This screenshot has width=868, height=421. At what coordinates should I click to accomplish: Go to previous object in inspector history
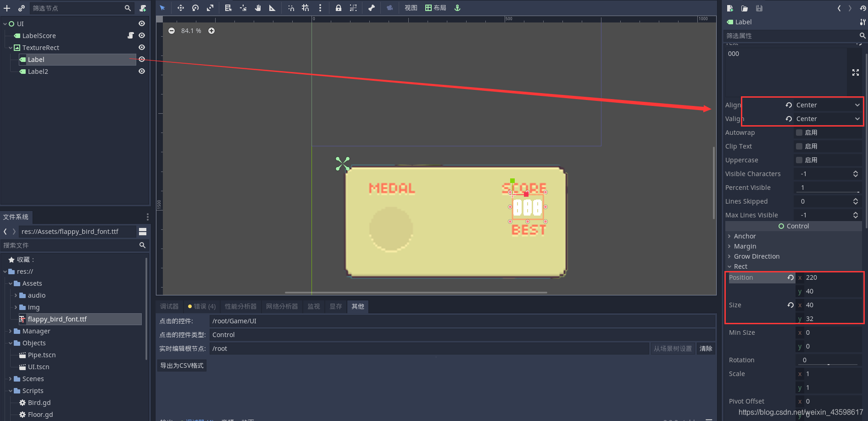click(839, 8)
